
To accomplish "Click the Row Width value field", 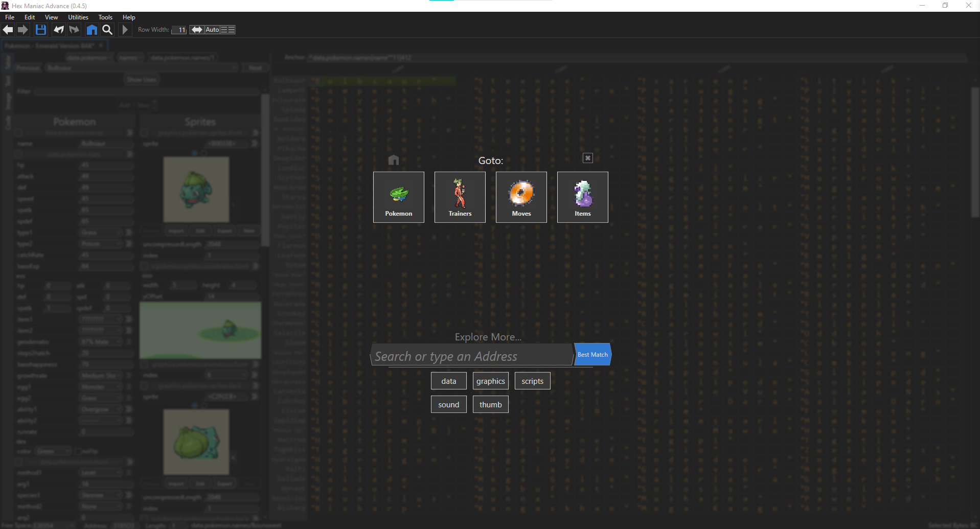I will click(179, 30).
